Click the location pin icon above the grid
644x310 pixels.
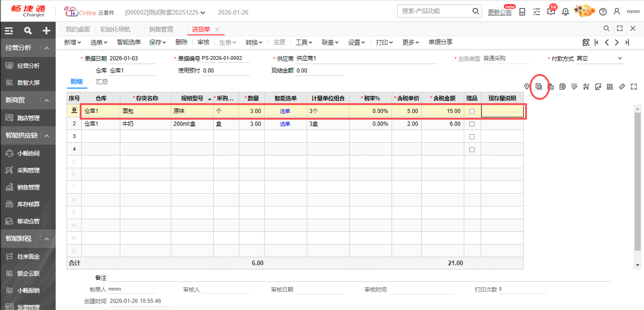point(527,87)
